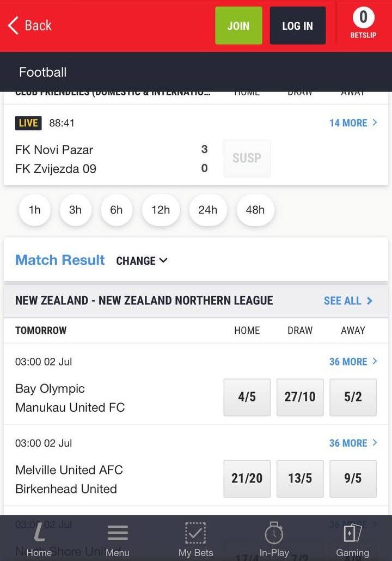Viewport: 392px width, 561px height.
Task: Go to Home in bottom bar
Action: point(39,539)
